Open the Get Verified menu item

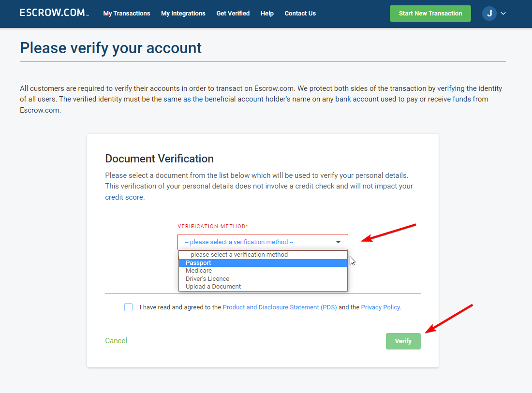pos(233,14)
